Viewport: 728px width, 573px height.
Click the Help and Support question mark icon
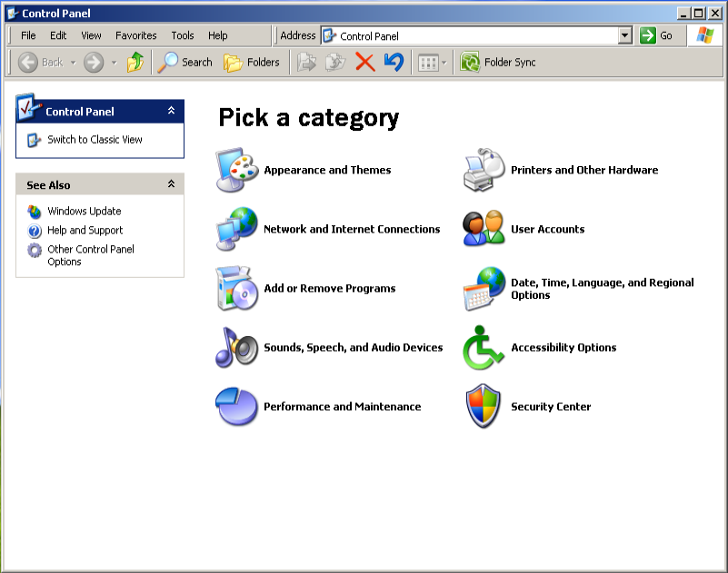[35, 231]
